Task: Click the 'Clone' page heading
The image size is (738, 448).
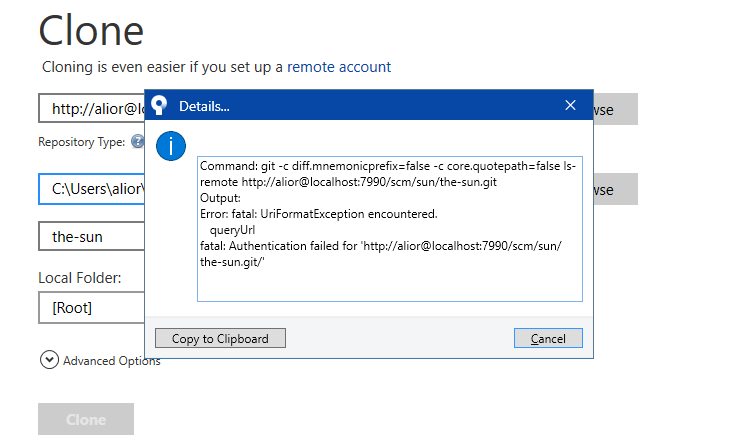Action: tap(91, 31)
